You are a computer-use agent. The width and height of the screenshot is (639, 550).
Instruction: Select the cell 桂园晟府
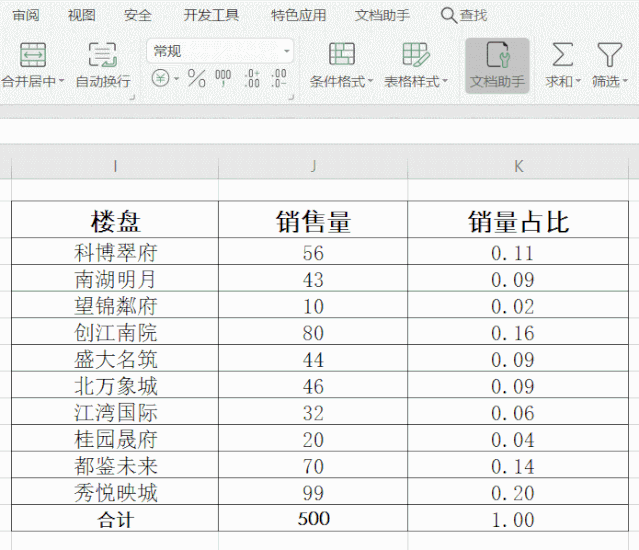[115, 438]
